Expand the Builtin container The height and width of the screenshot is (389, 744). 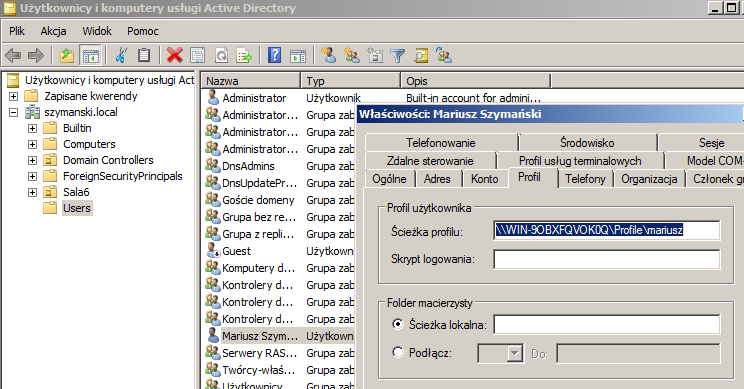point(32,128)
